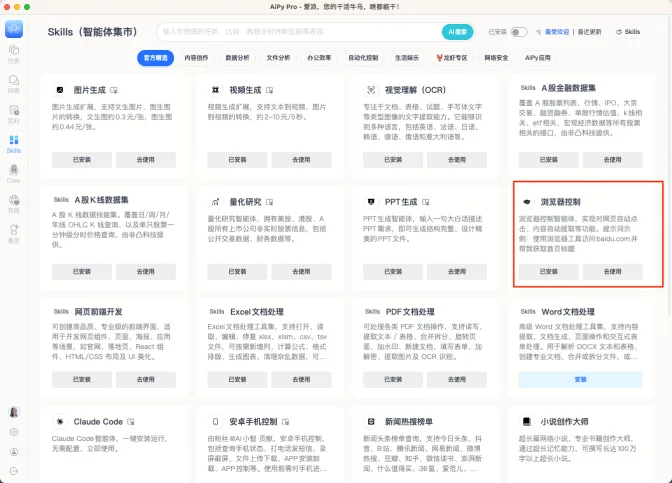
Task: Click the 新闻热搜榜单 card icon
Action: (x=371, y=422)
